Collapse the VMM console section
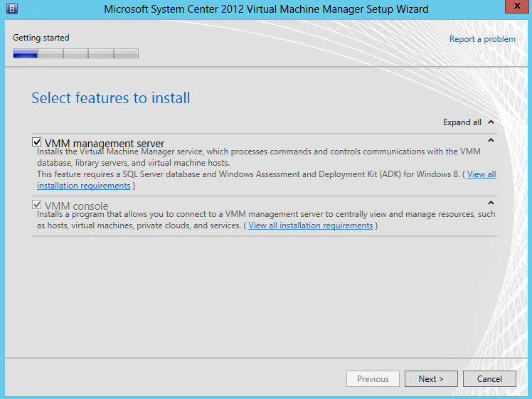Screen dimensions: 532x399 491,203
